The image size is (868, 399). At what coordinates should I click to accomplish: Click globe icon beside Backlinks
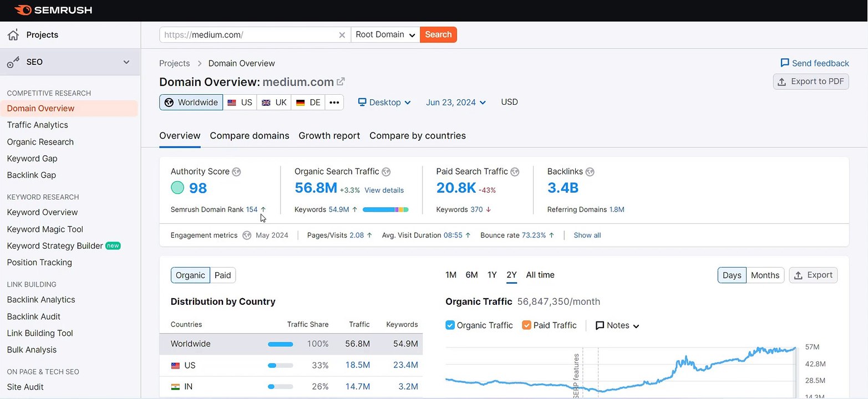[590, 172]
